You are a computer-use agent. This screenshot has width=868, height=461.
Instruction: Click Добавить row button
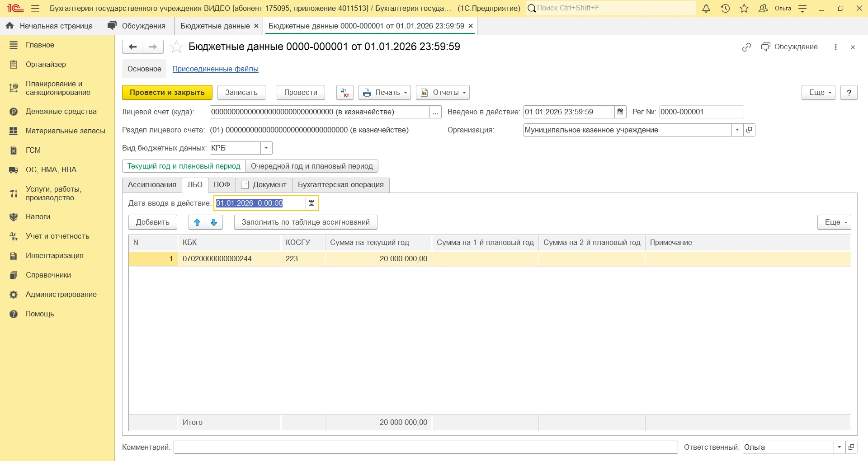(153, 222)
